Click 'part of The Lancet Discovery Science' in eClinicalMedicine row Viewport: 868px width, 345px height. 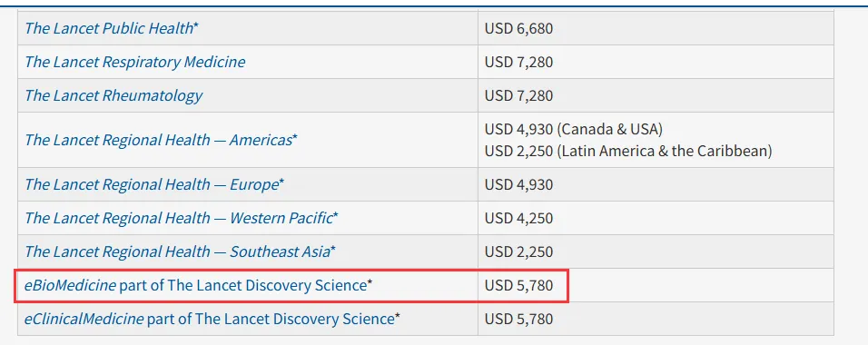[271, 319]
